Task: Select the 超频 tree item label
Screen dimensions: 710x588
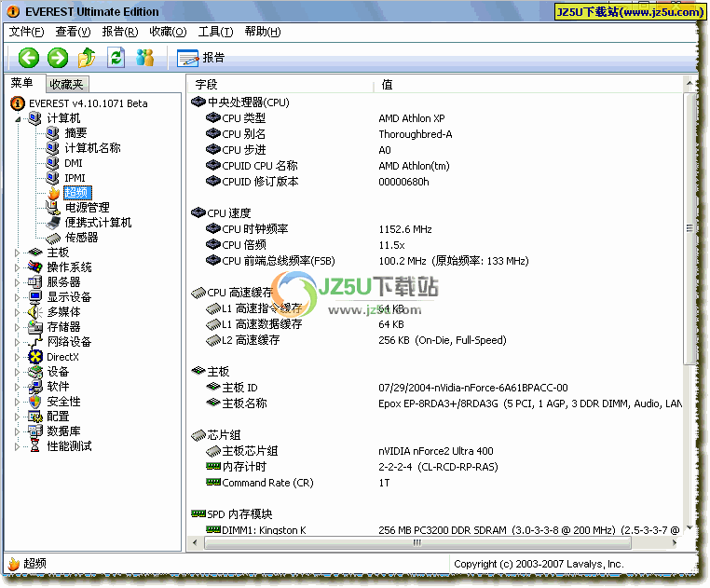Action: pyautogui.click(x=77, y=193)
